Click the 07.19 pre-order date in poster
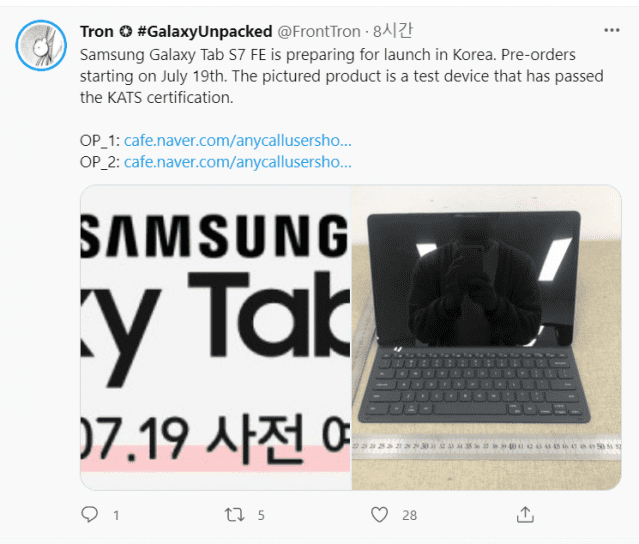 pyautogui.click(x=134, y=439)
